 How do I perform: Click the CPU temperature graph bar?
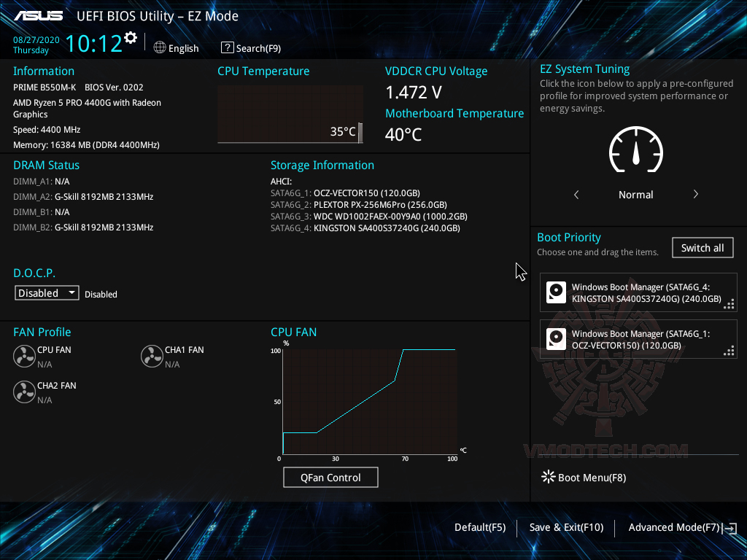[x=360, y=133]
